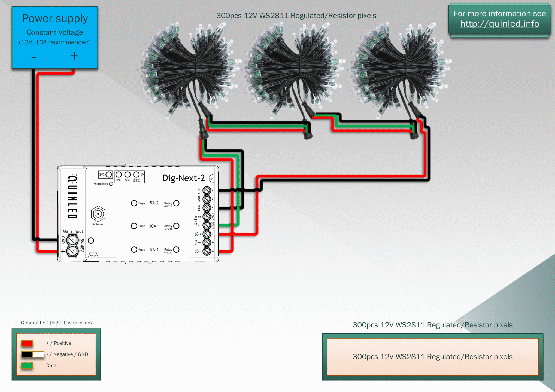Click the 5A-1 positive output screw terminal
The width and height of the screenshot is (555, 392).
pos(207,251)
